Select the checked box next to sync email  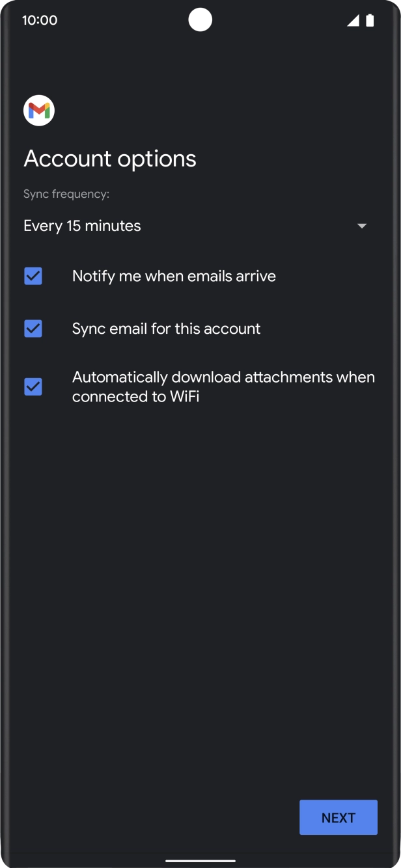pos(33,329)
